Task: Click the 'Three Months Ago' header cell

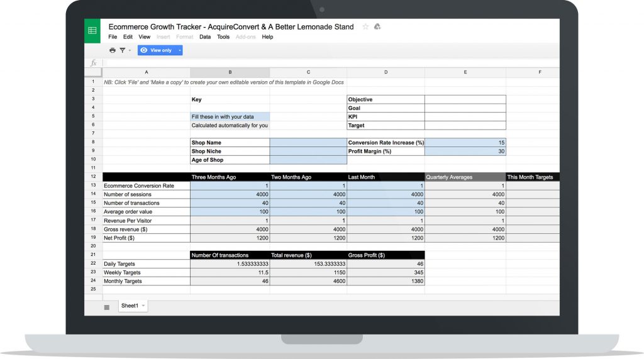Action: tap(230, 177)
